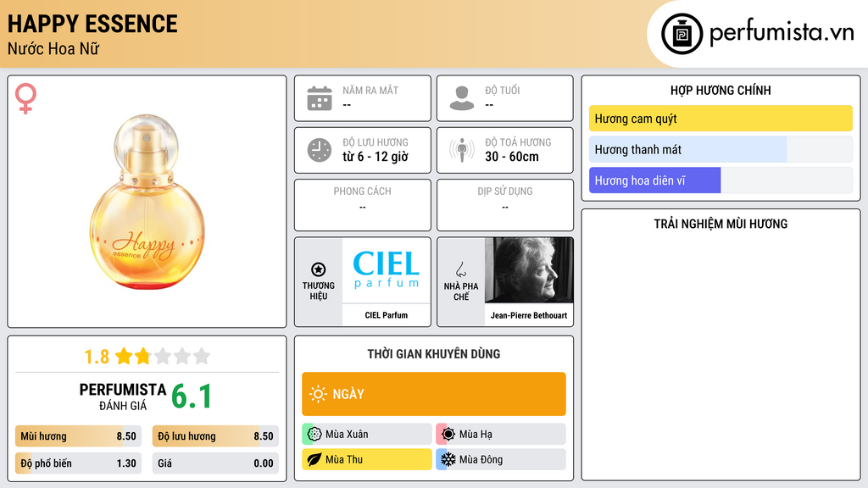Screen dimensions: 868x488
Task: Click the two-star rating row
Action: 147,357
